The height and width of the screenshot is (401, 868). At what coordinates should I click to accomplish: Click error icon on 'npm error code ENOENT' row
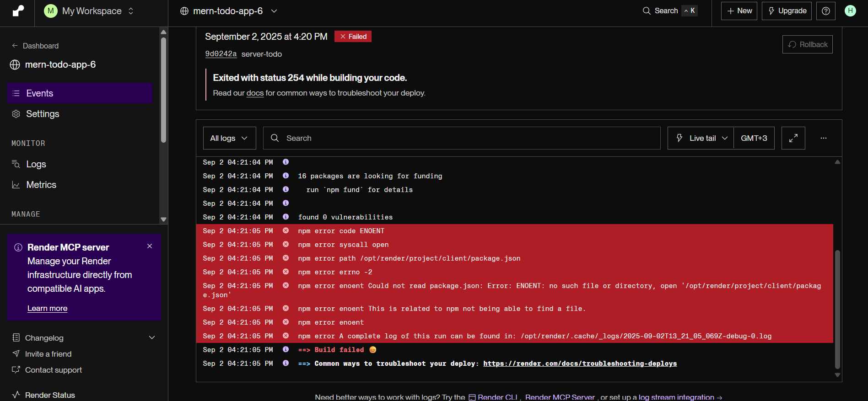286,231
